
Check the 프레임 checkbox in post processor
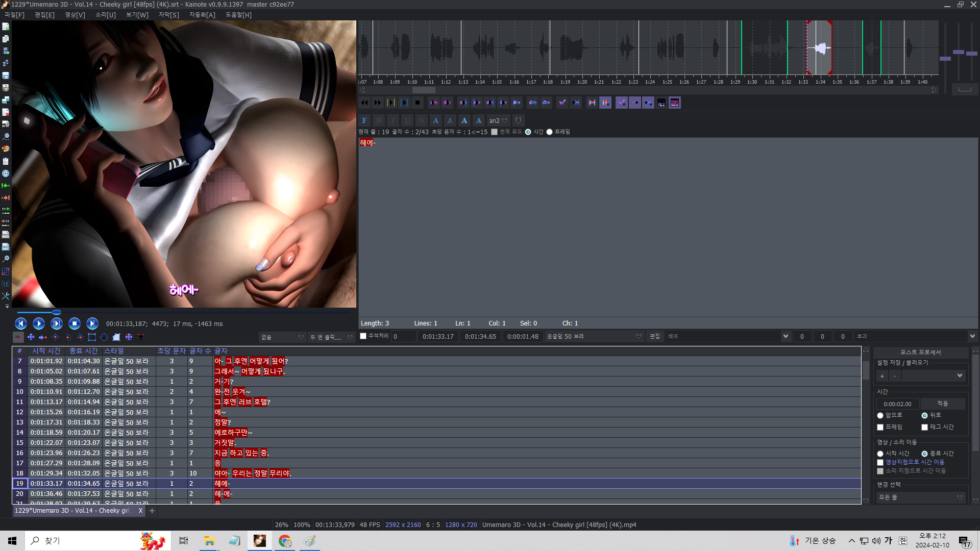point(880,428)
